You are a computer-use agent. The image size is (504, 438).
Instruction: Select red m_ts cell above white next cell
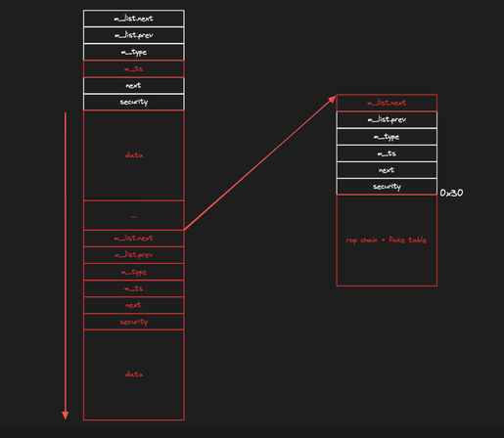click(134, 68)
